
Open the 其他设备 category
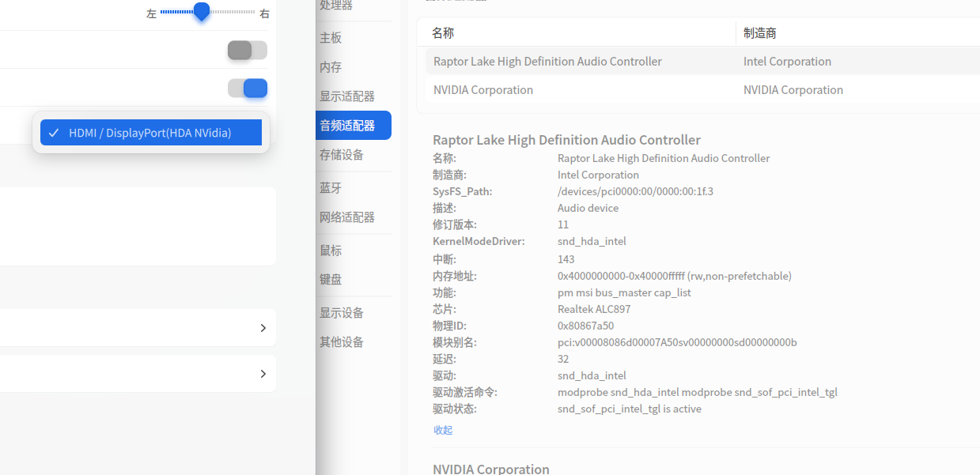342,342
